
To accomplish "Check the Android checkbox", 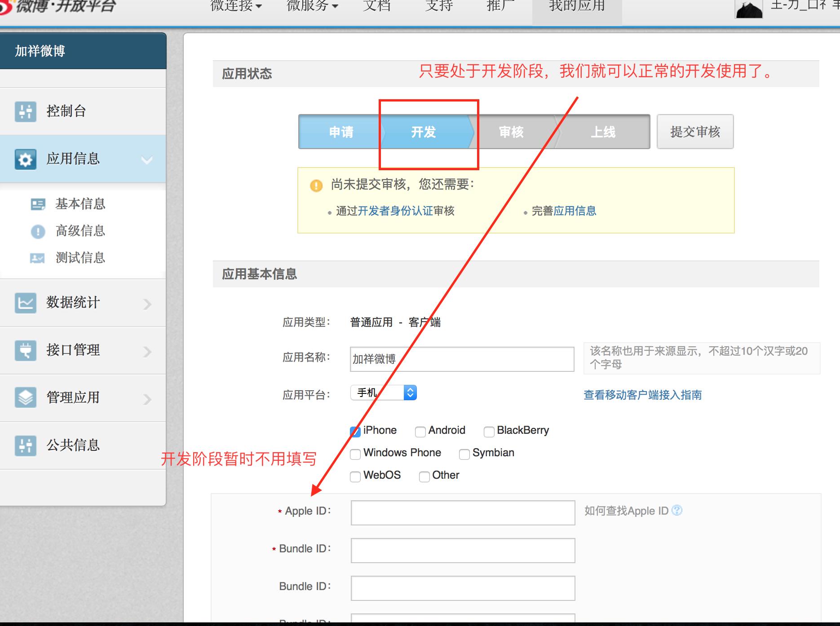I will (x=420, y=432).
